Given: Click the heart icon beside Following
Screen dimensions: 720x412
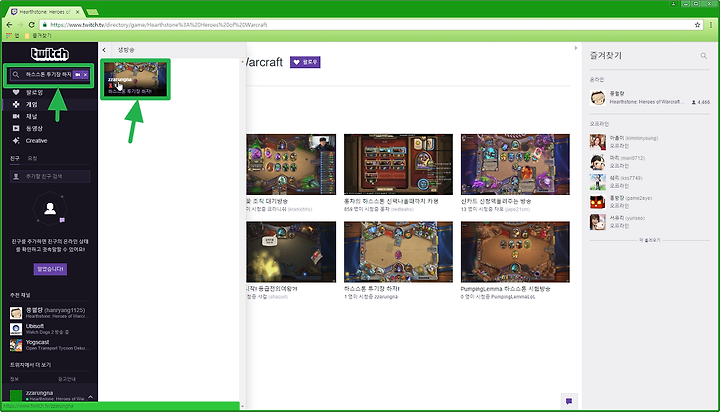Looking at the screenshot, I should 16,92.
